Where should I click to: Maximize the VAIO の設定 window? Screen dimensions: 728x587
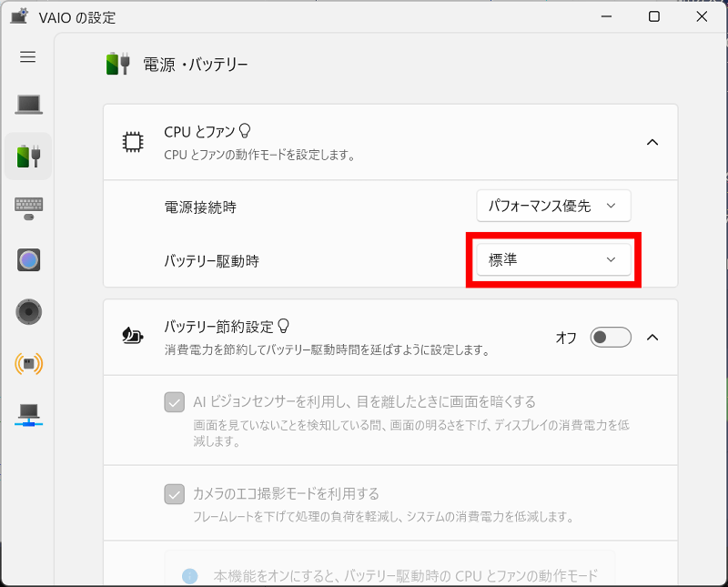click(x=654, y=17)
